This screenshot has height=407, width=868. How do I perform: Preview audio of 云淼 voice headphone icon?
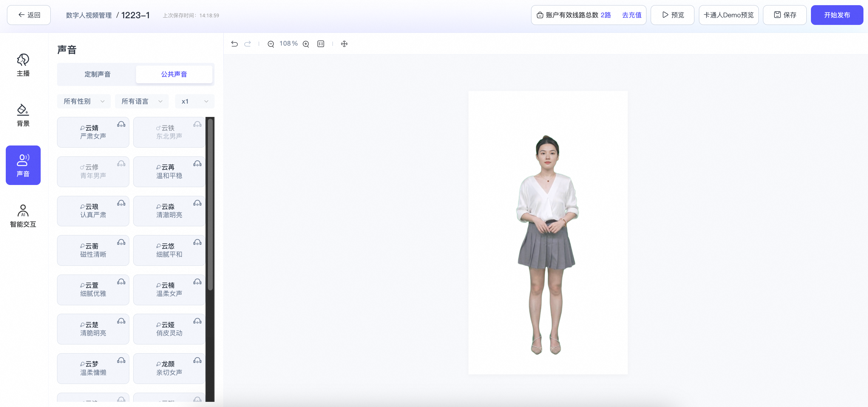198,203
